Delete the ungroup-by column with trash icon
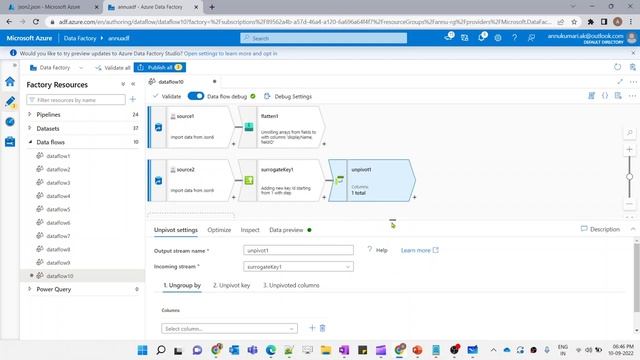This screenshot has width=640, height=360. (x=322, y=328)
